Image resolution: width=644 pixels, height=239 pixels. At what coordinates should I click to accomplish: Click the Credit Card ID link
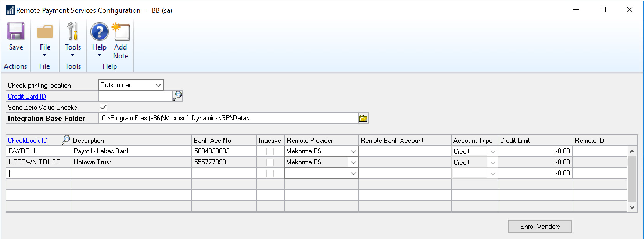tap(27, 97)
